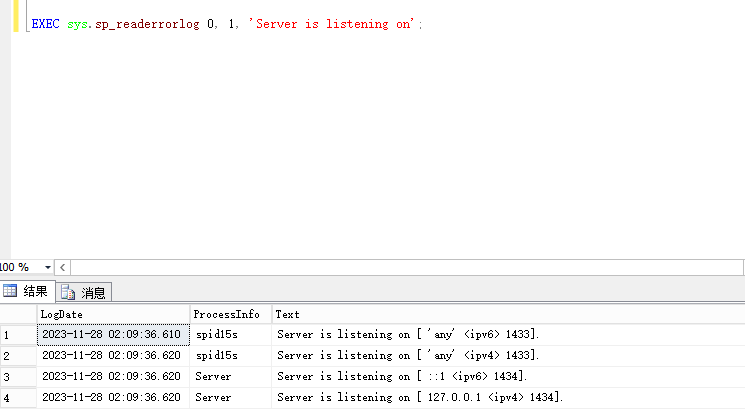
Task: Click sp_readerrorlog in the query editor
Action: (x=147, y=24)
